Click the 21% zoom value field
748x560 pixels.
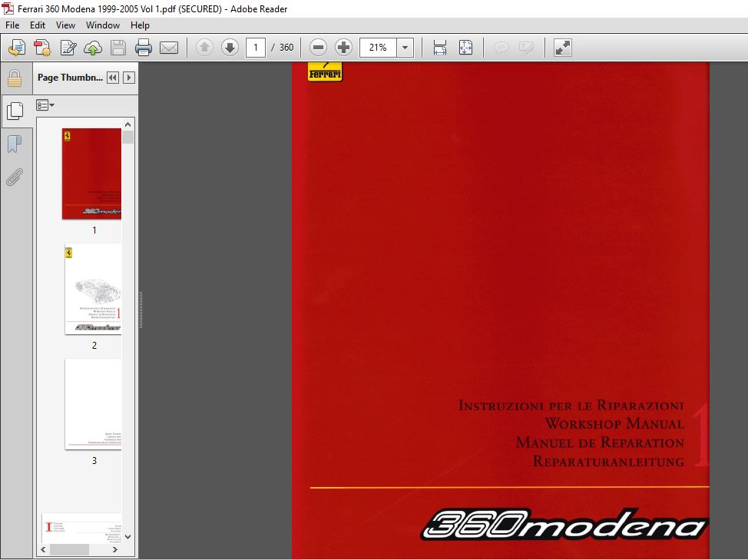click(x=378, y=48)
